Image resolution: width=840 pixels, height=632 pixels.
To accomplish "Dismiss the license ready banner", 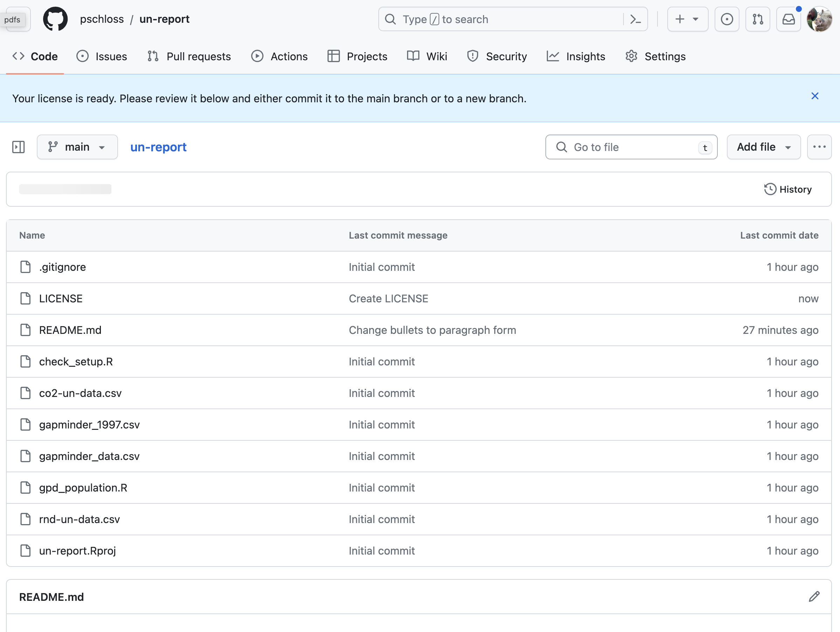I will (x=814, y=96).
